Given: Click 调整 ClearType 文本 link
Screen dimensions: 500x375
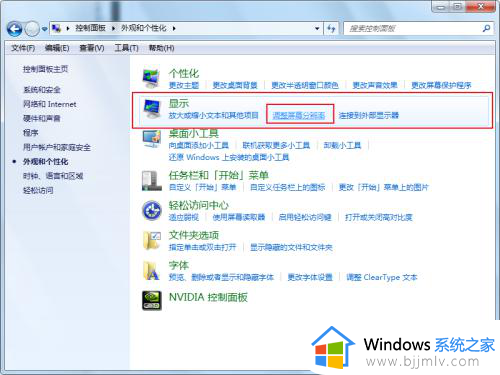Looking at the screenshot, I should click(x=382, y=277).
